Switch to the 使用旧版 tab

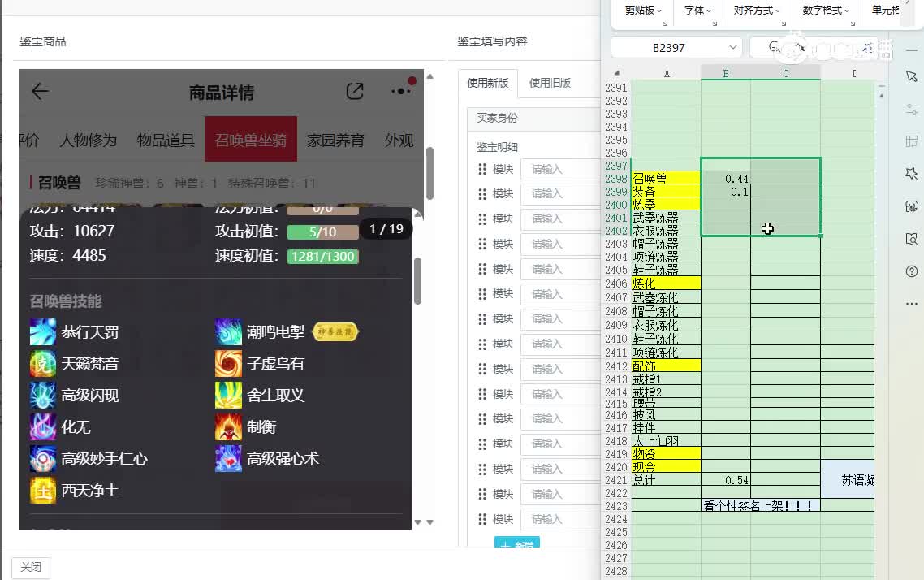[549, 83]
